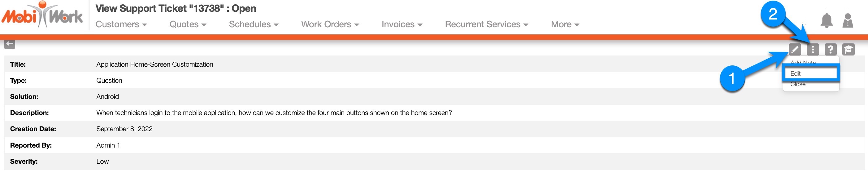This screenshot has height=173, width=868.
Task: Open the Invoices dropdown
Action: point(402,24)
